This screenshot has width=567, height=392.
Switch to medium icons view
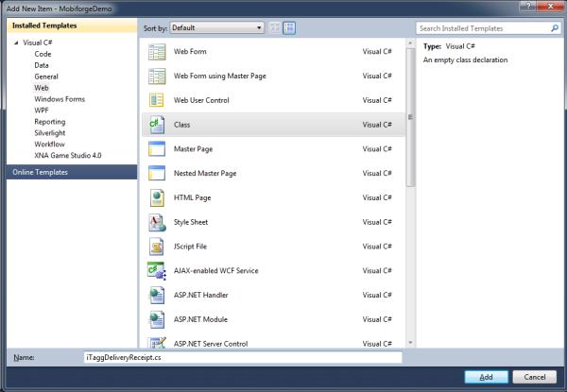pyautogui.click(x=289, y=28)
